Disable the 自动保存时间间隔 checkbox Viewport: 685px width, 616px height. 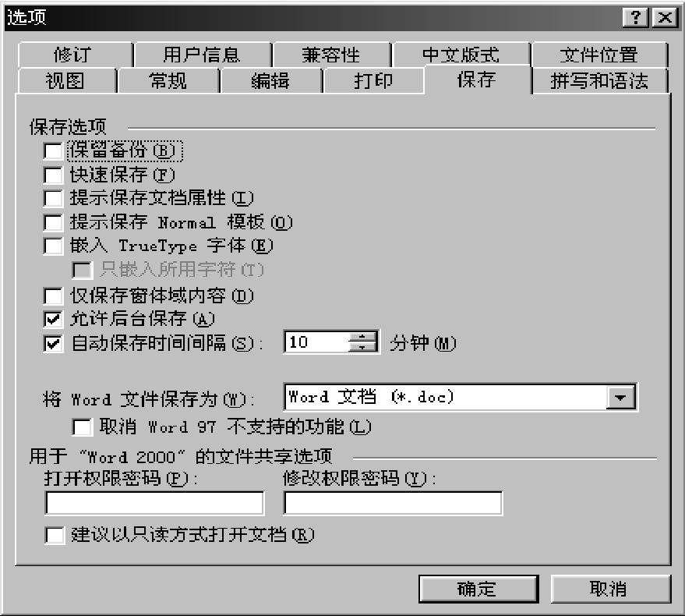point(53,343)
